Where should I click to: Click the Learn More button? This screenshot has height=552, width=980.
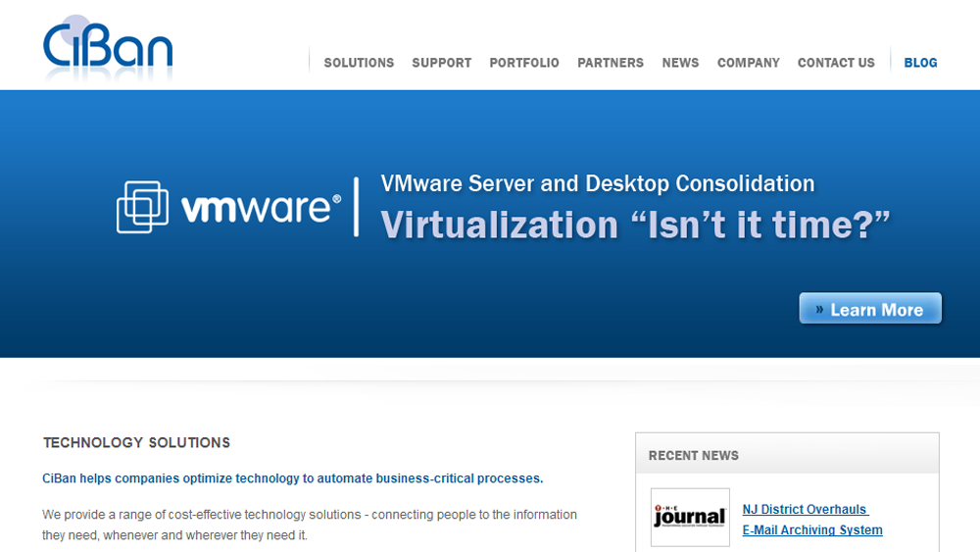(870, 309)
